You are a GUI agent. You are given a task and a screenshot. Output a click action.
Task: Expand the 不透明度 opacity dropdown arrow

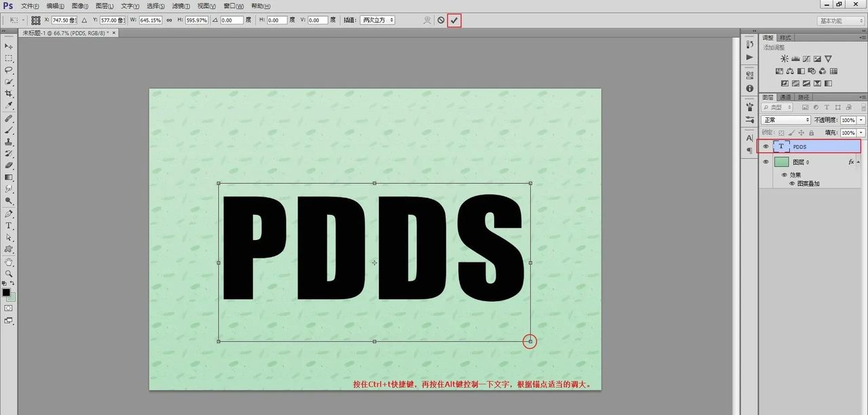[x=861, y=120]
